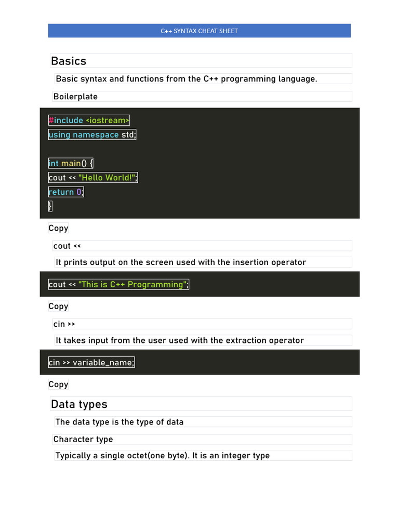Click the "int main() {" code line
The image size is (399, 532).
click(71, 163)
